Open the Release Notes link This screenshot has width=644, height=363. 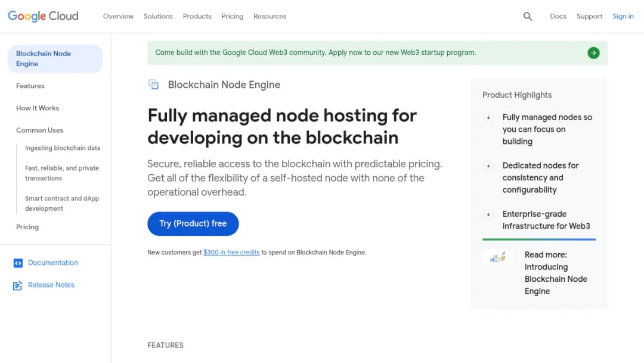click(51, 285)
